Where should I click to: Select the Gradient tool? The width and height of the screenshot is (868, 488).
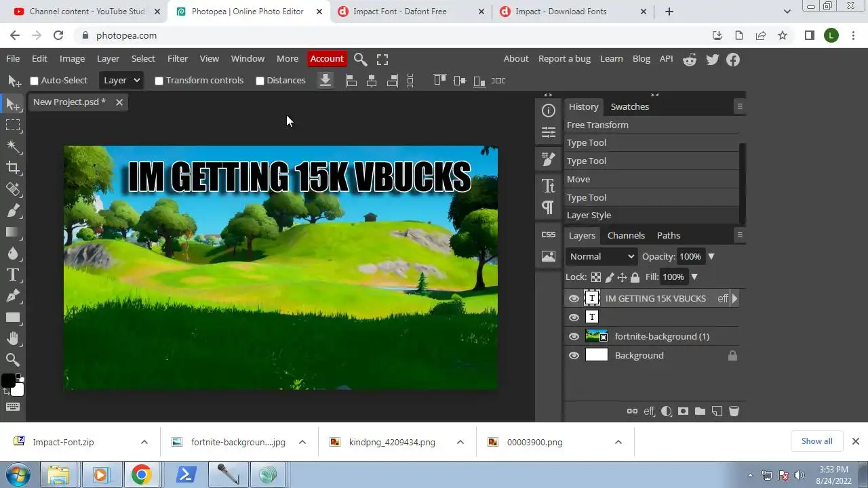pos(13,232)
